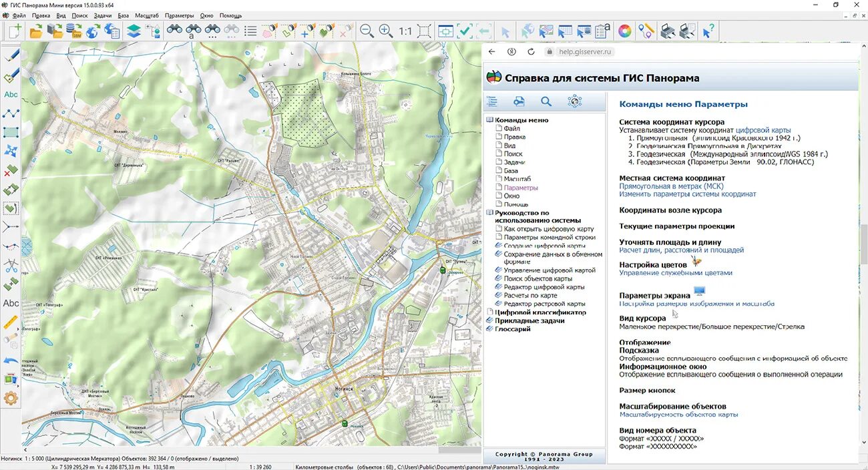The image size is (868, 470).
Task: Click the fit whole map frame icon
Action: [x=424, y=31]
